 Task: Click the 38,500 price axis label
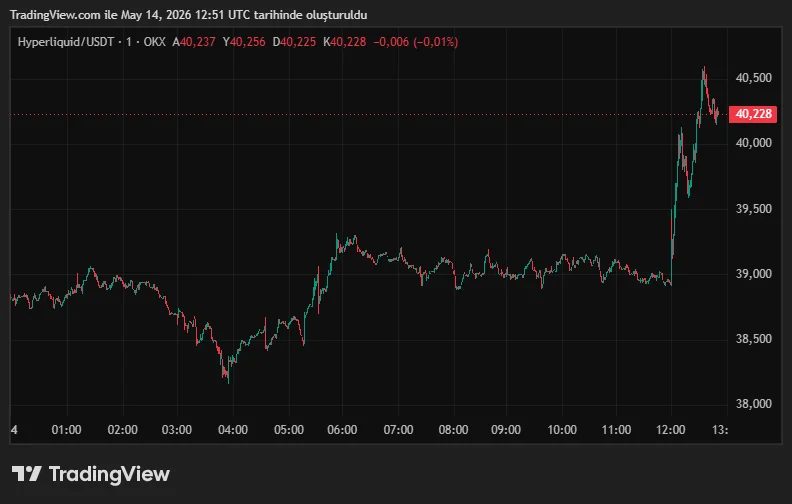(x=754, y=339)
